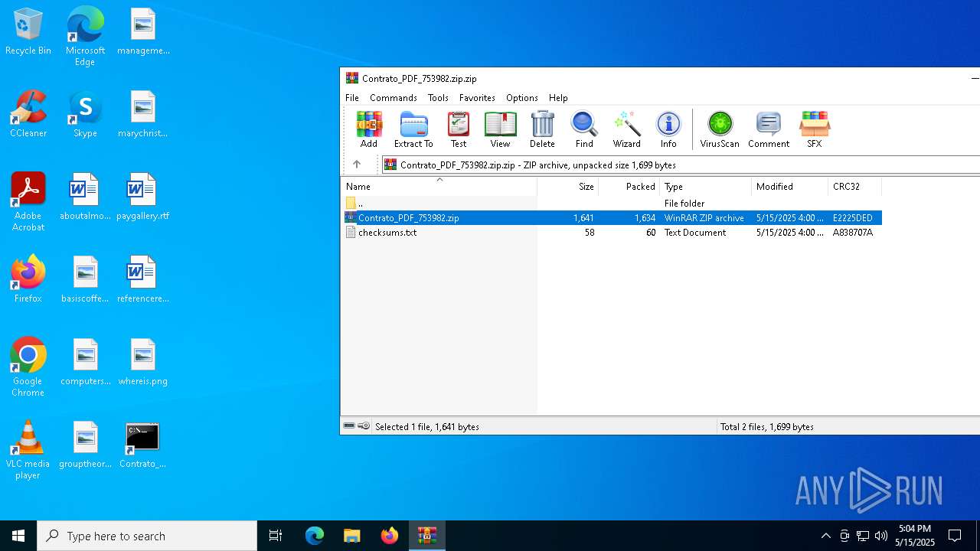Sort by the Modified column header
The height and width of the screenshot is (551, 980).
tap(790, 187)
